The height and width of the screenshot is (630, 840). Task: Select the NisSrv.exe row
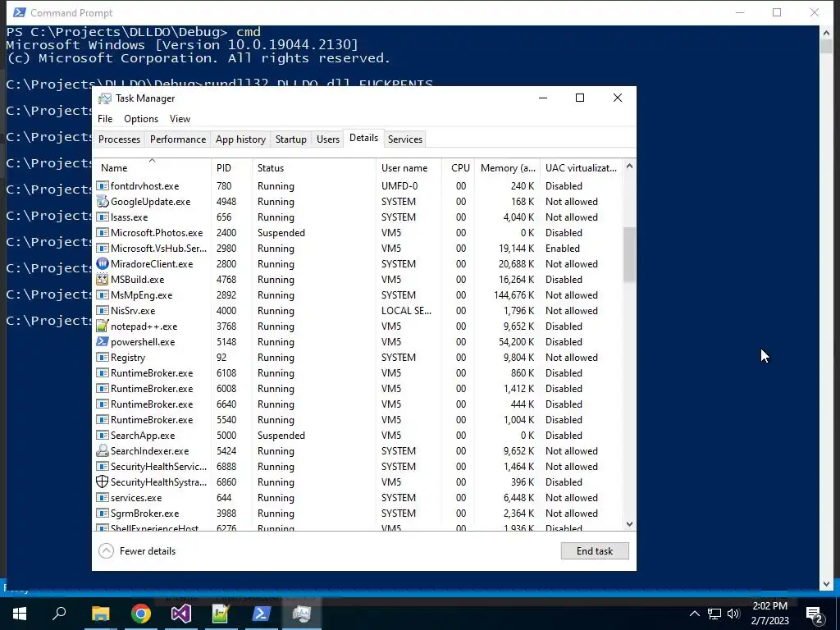click(x=358, y=311)
